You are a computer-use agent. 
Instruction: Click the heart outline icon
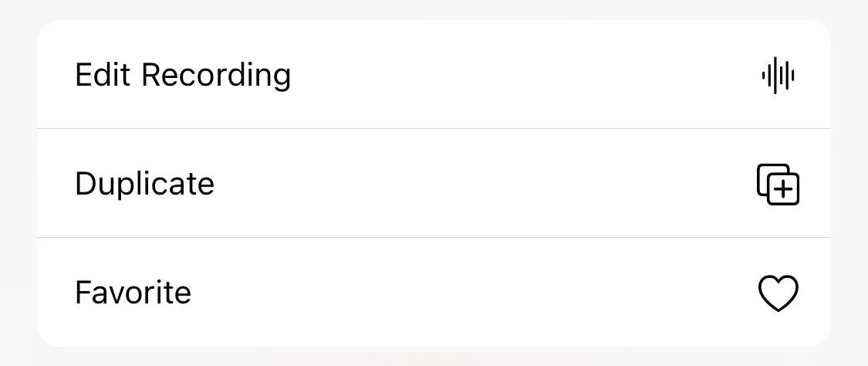point(778,293)
